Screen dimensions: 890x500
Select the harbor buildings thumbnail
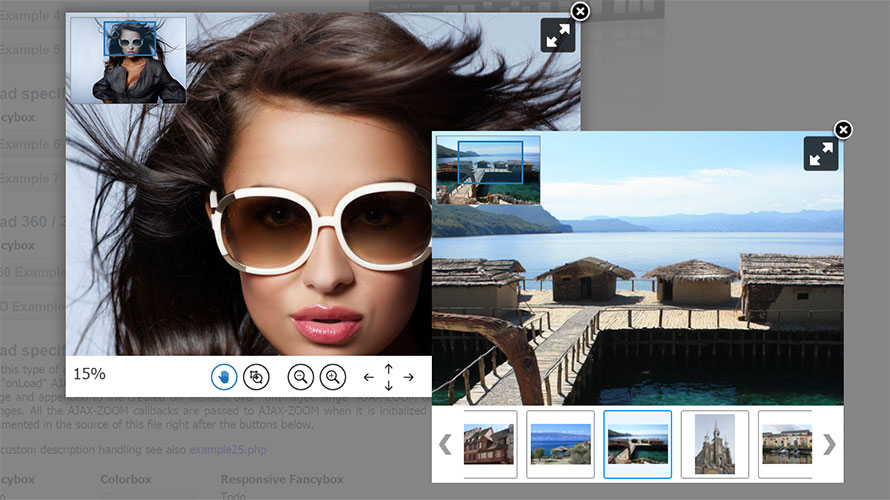click(x=786, y=444)
